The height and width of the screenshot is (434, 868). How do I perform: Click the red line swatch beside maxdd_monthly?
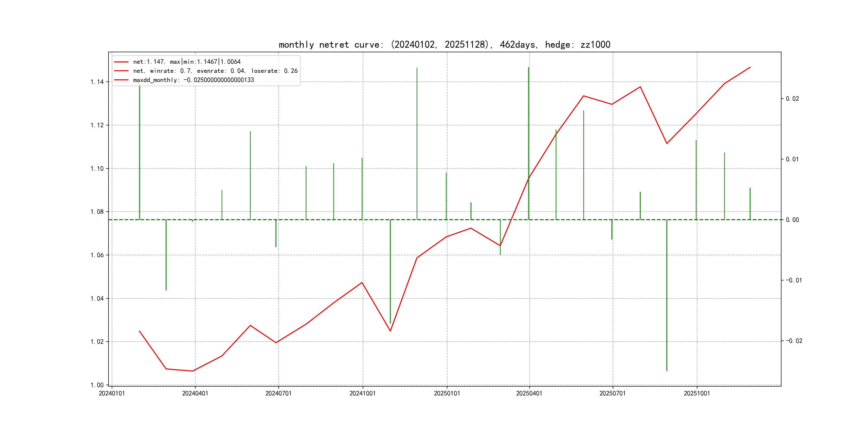[121, 80]
